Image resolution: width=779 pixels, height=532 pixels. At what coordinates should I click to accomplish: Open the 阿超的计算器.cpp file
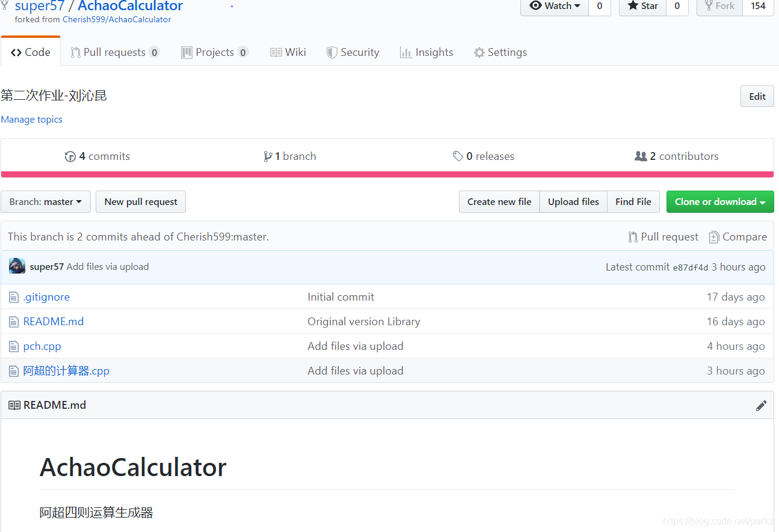[x=66, y=371]
